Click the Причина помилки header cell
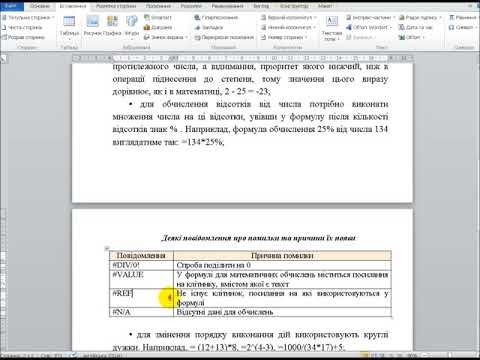The height and width of the screenshot is (360, 480). point(282,255)
